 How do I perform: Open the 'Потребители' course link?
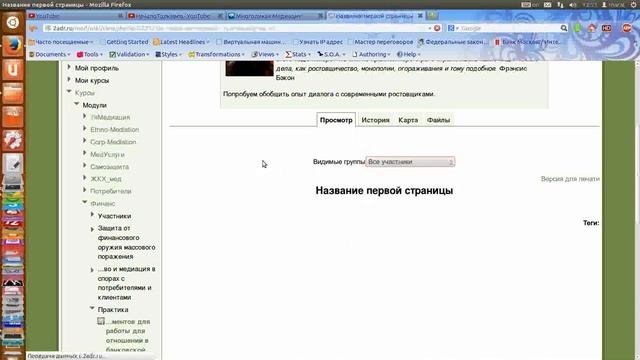[x=111, y=191]
